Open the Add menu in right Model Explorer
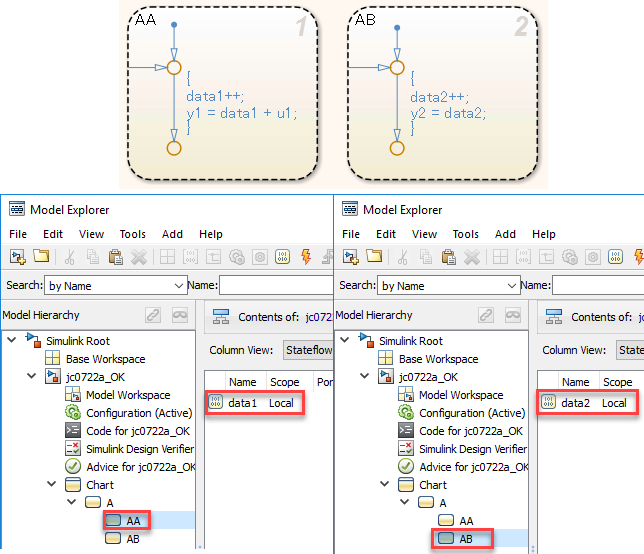The width and height of the screenshot is (644, 554). click(505, 234)
